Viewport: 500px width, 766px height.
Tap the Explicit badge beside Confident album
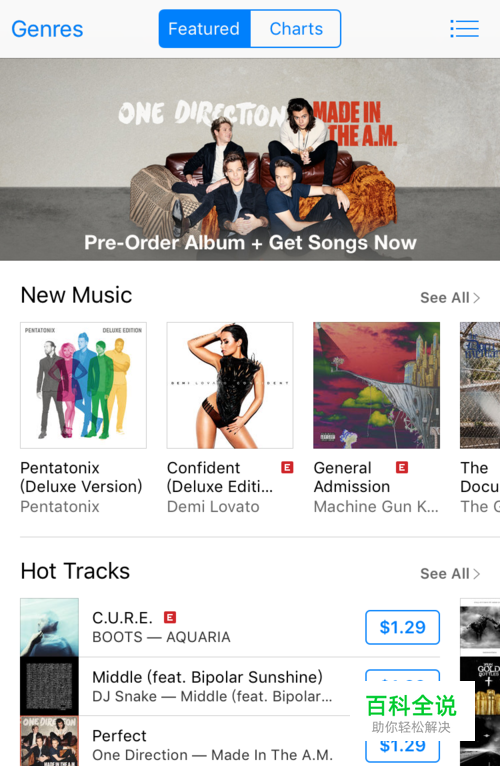click(287, 468)
